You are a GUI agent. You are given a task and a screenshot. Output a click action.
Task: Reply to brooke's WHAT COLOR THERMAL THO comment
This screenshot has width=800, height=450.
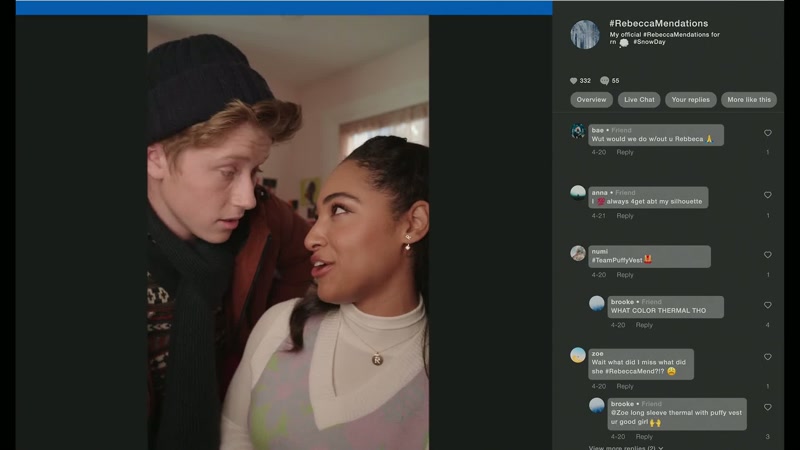(644, 325)
